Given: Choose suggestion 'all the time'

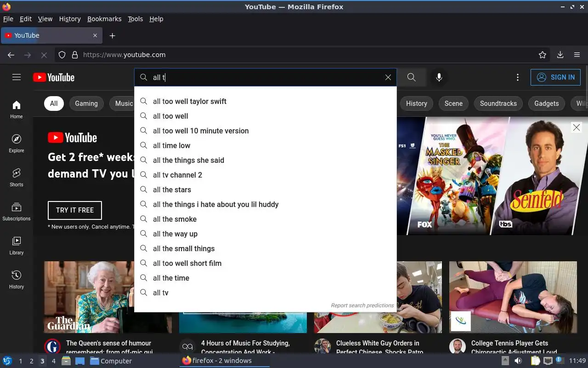Looking at the screenshot, I should coord(266,278).
